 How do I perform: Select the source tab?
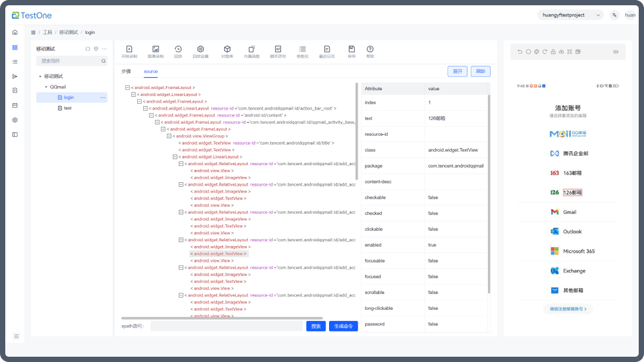pos(151,71)
